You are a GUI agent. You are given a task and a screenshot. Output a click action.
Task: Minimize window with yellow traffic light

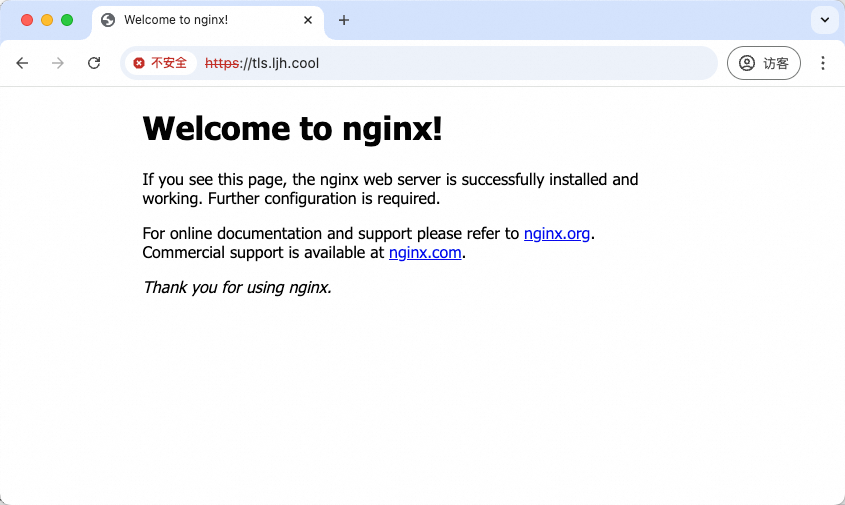pos(47,20)
